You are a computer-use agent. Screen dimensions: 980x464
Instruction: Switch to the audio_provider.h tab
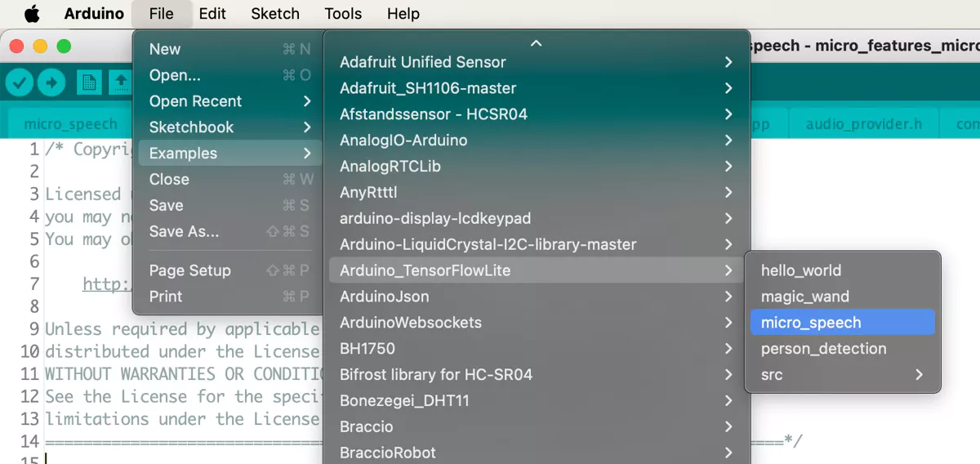click(x=863, y=124)
